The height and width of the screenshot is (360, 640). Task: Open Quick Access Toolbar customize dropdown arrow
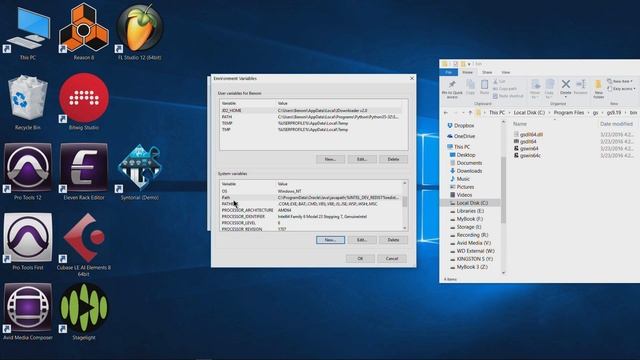(469, 64)
